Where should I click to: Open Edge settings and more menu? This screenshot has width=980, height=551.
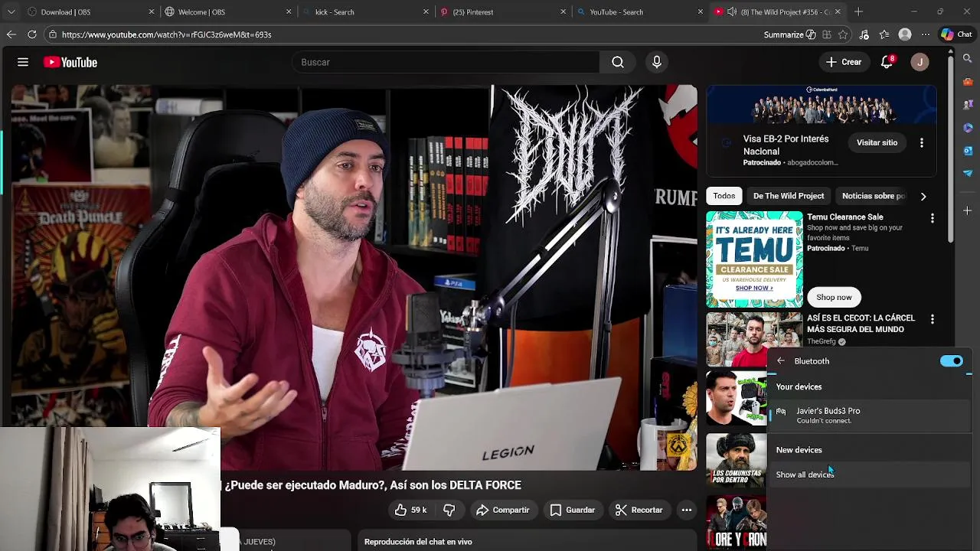point(926,34)
